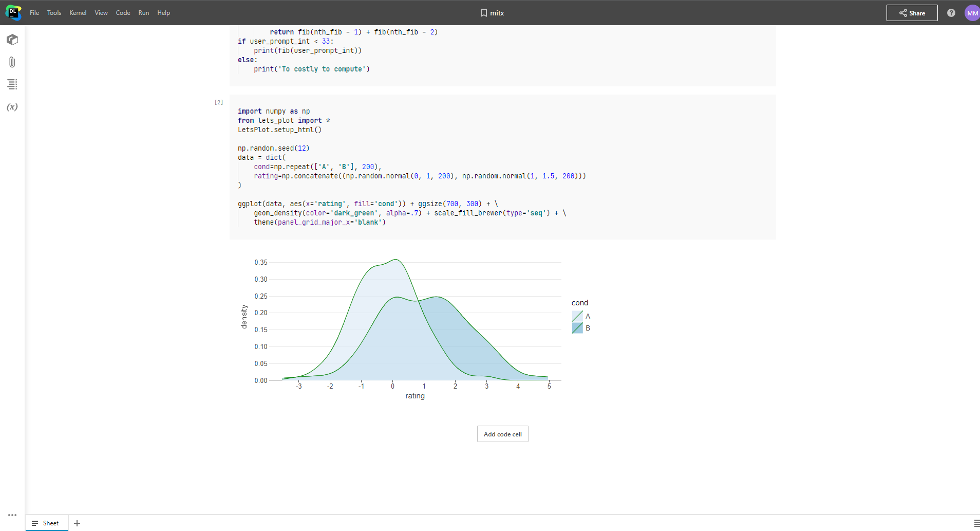Image resolution: width=980 pixels, height=531 pixels.
Task: Click the 'np.random.seed(12)' code line
Action: point(273,148)
